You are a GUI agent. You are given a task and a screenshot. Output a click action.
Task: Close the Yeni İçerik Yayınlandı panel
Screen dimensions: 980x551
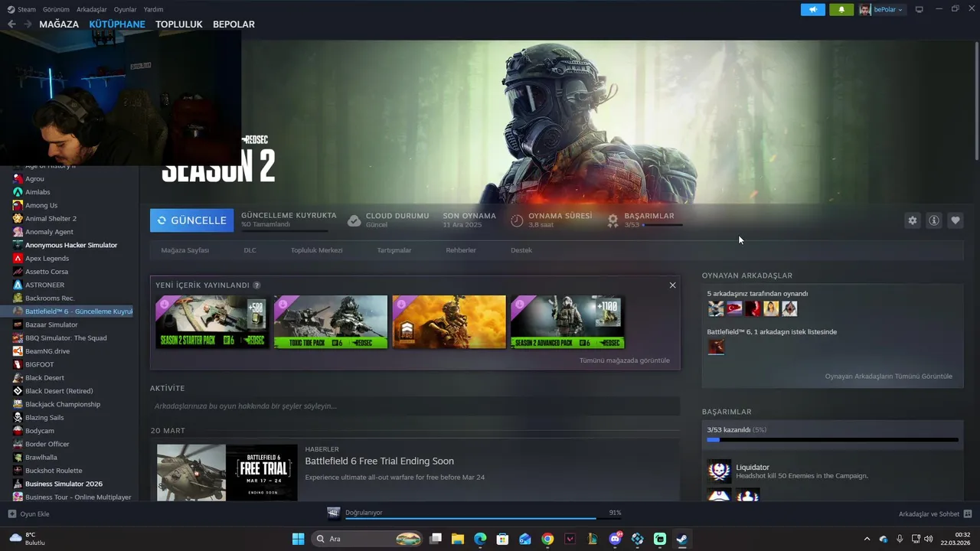coord(672,285)
